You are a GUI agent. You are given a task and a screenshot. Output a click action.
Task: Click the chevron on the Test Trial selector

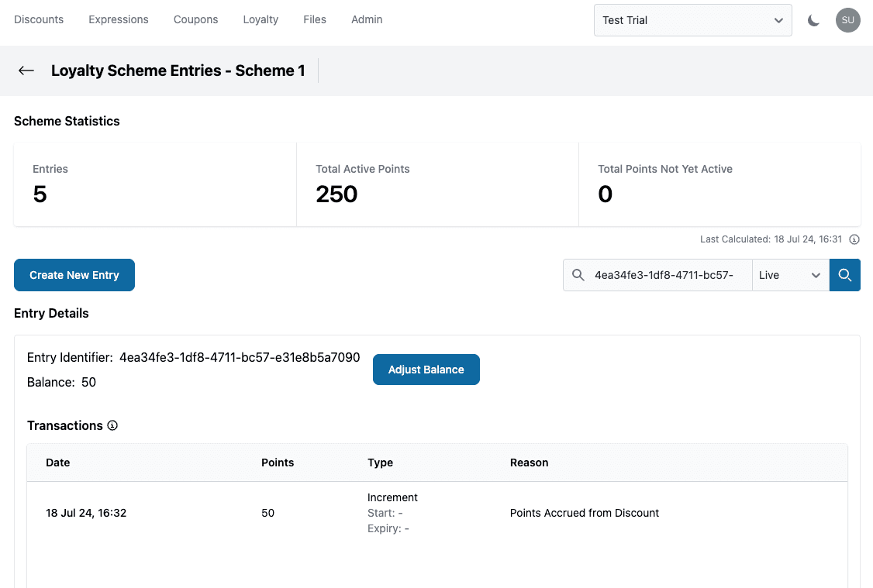point(778,20)
